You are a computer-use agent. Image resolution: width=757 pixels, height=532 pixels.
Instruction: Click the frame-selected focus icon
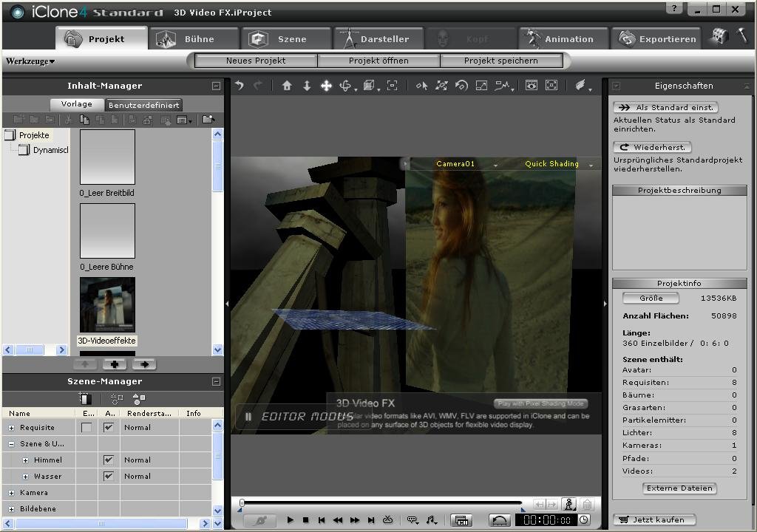click(392, 86)
